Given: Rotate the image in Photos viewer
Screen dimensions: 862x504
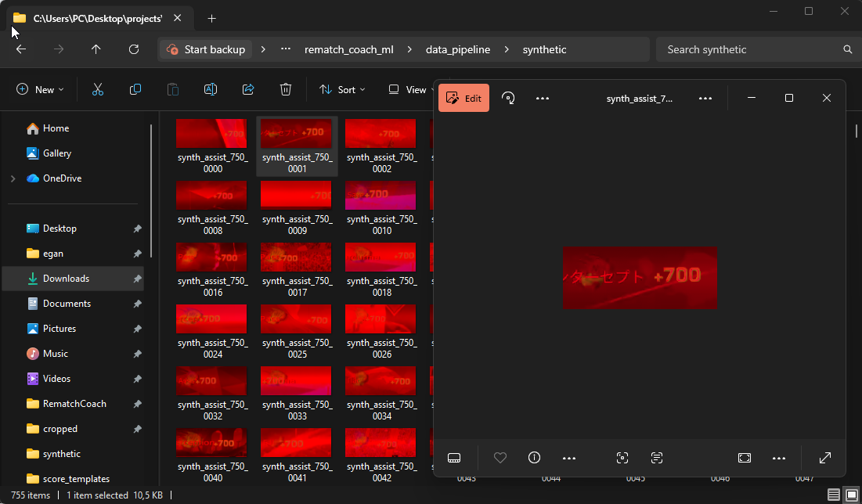Looking at the screenshot, I should [509, 98].
